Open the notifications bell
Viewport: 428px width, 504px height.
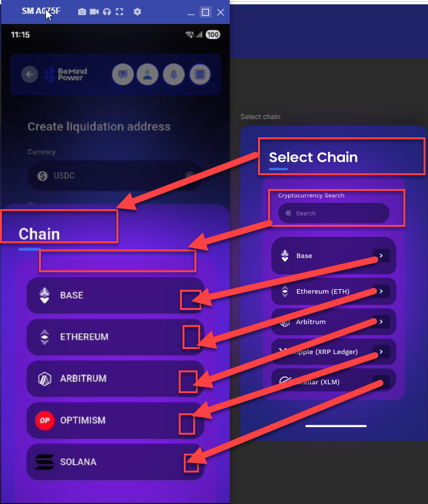click(174, 75)
